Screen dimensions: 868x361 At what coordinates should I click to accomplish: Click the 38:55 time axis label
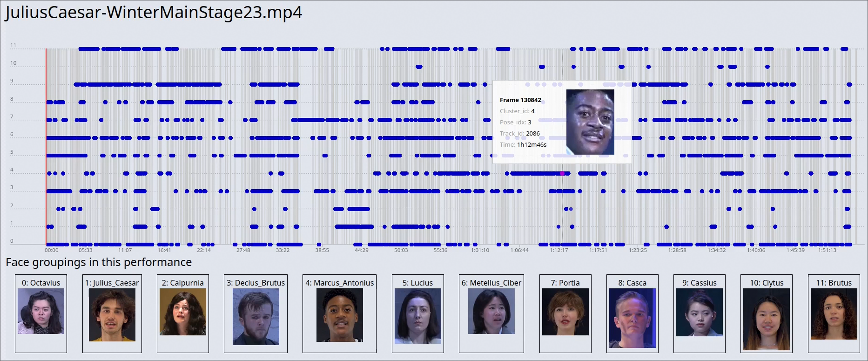pos(322,250)
